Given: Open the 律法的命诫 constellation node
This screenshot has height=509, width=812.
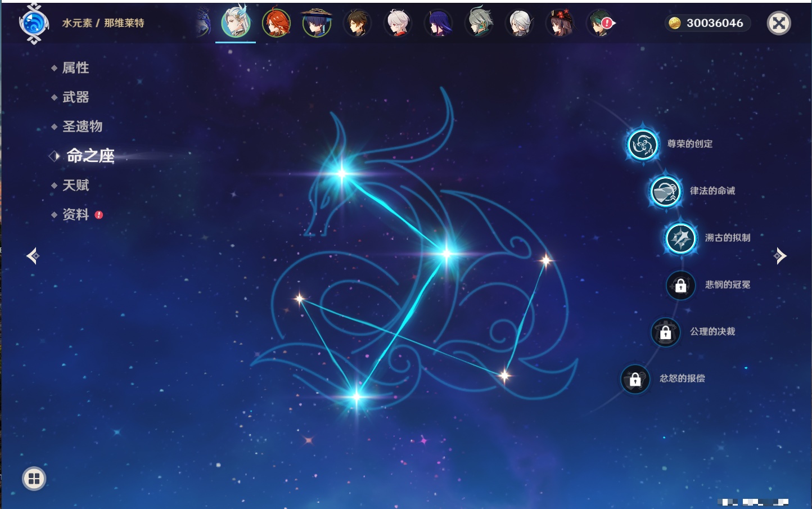Looking at the screenshot, I should pos(666,191).
